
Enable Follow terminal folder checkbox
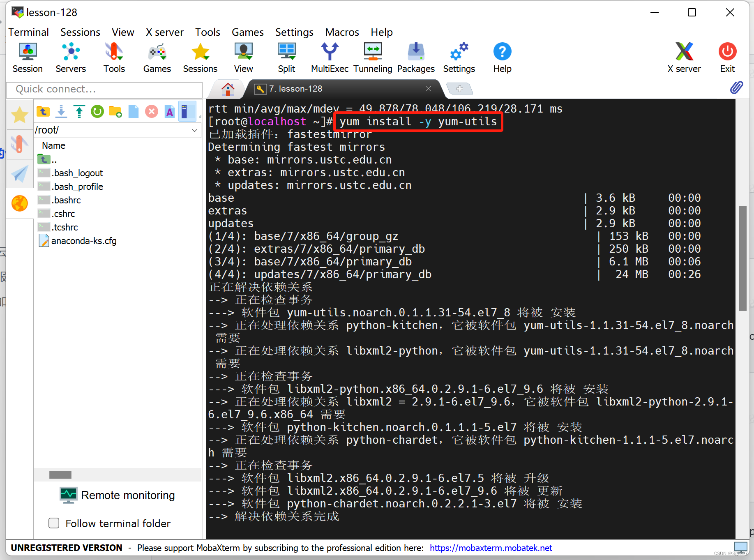tap(54, 523)
